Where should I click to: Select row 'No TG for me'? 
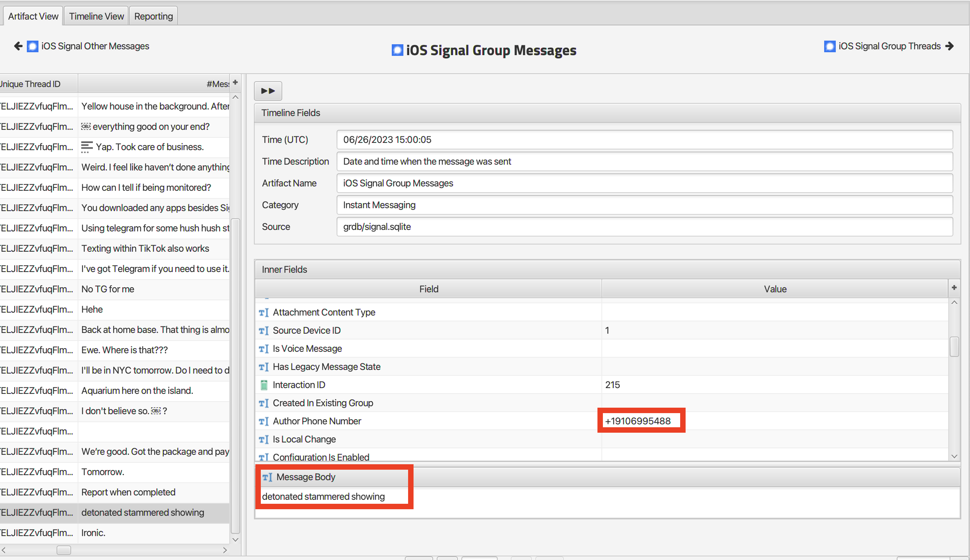115,289
